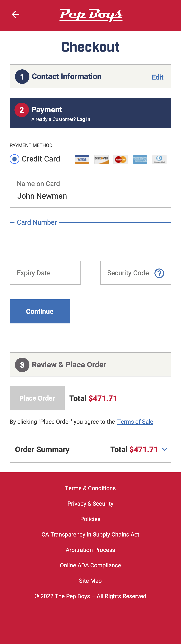Edit the Contact Information section
Viewport: 181px width, 644px height.
point(158,77)
